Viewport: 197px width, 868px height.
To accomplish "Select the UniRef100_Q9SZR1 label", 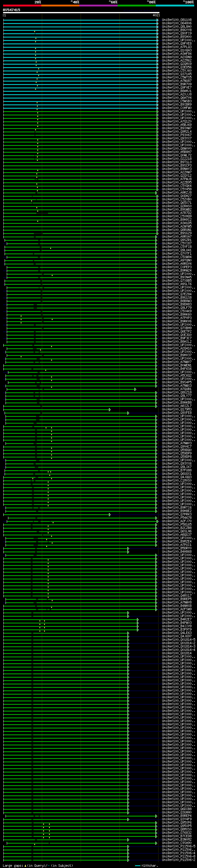I will pyautogui.click(x=177, y=240).
